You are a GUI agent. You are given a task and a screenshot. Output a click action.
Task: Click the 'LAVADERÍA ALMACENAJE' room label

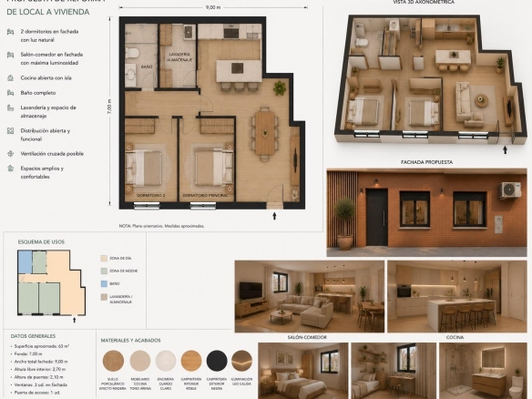[x=179, y=57]
